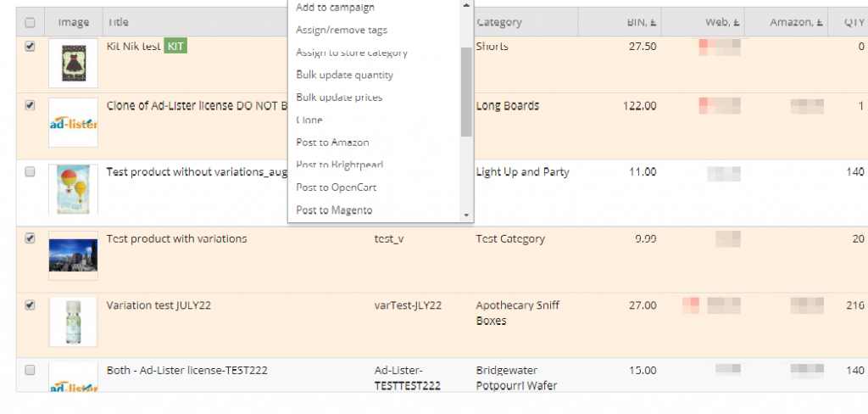Toggle the select-all checkbox in the header
Image resolution: width=868 pixels, height=414 pixels.
[x=31, y=23]
